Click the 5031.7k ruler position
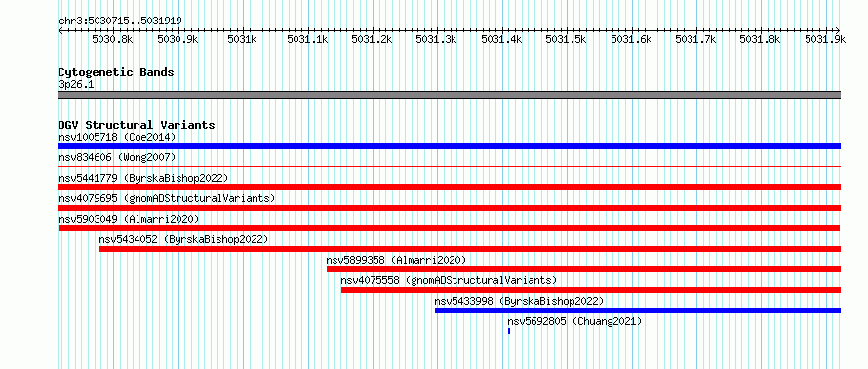The image size is (868, 369). pyautogui.click(x=695, y=39)
